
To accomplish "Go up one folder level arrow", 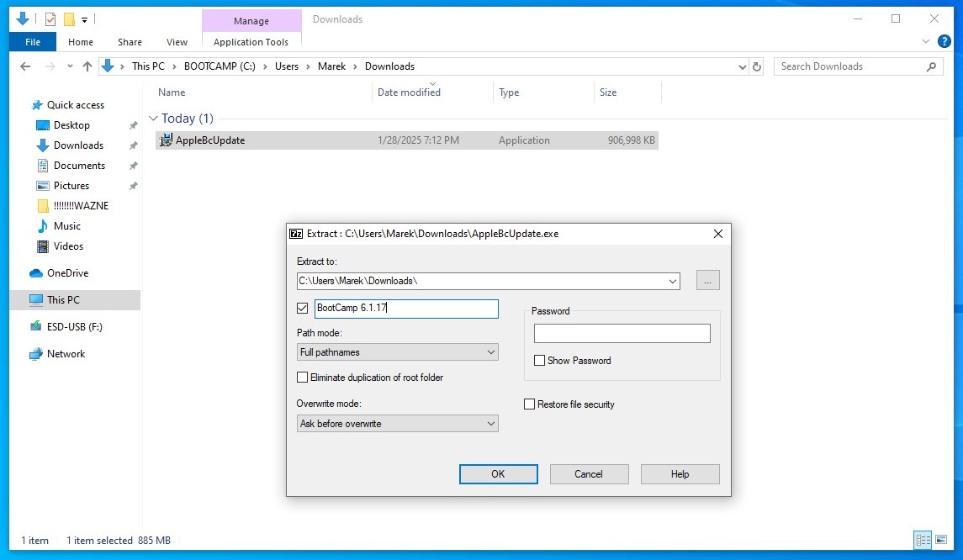I will 87,66.
